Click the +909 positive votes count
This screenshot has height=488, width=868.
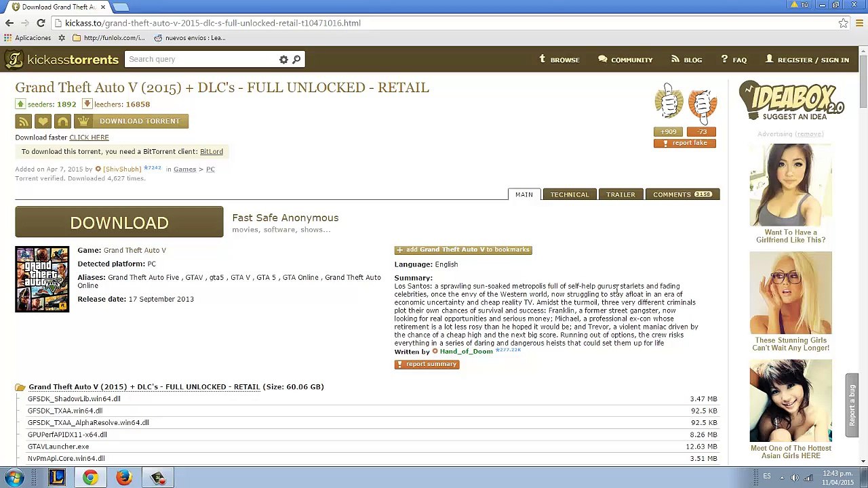(x=669, y=132)
